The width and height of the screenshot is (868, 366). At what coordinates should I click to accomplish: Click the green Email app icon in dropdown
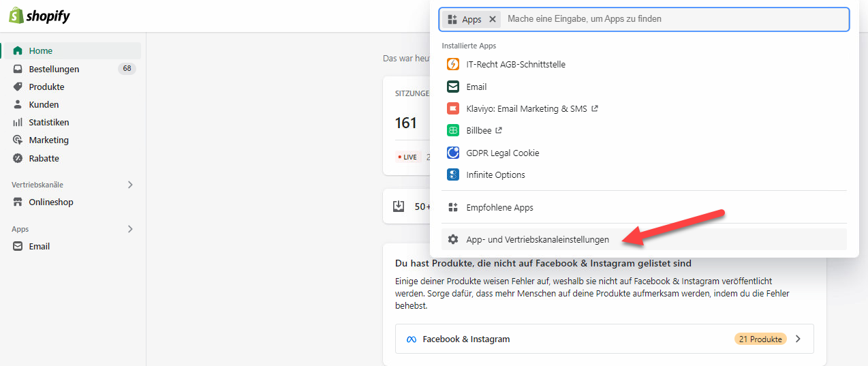coord(453,87)
